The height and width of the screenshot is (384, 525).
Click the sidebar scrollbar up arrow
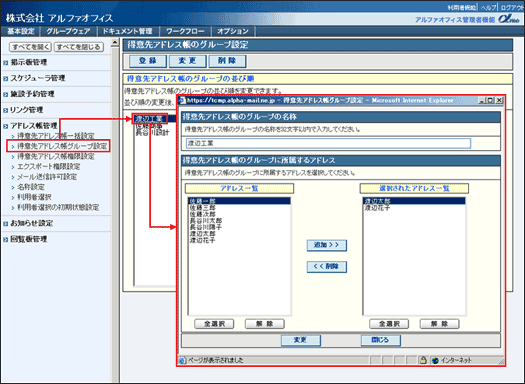click(115, 43)
